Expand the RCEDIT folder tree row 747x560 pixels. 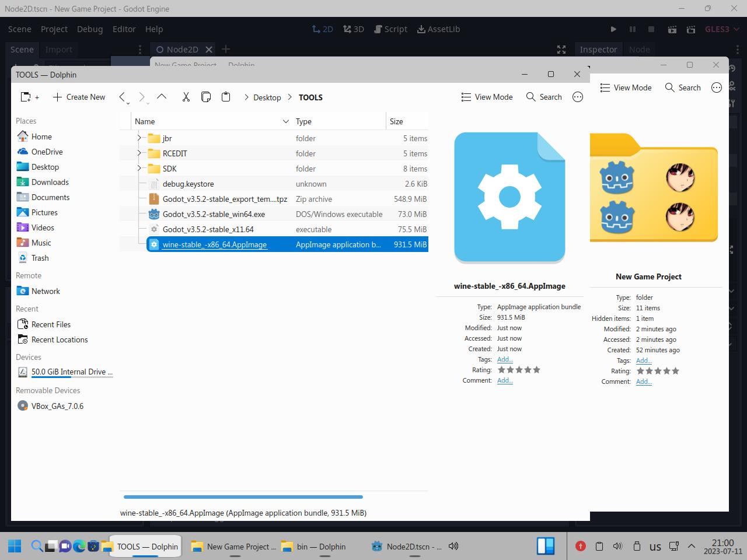click(x=139, y=153)
